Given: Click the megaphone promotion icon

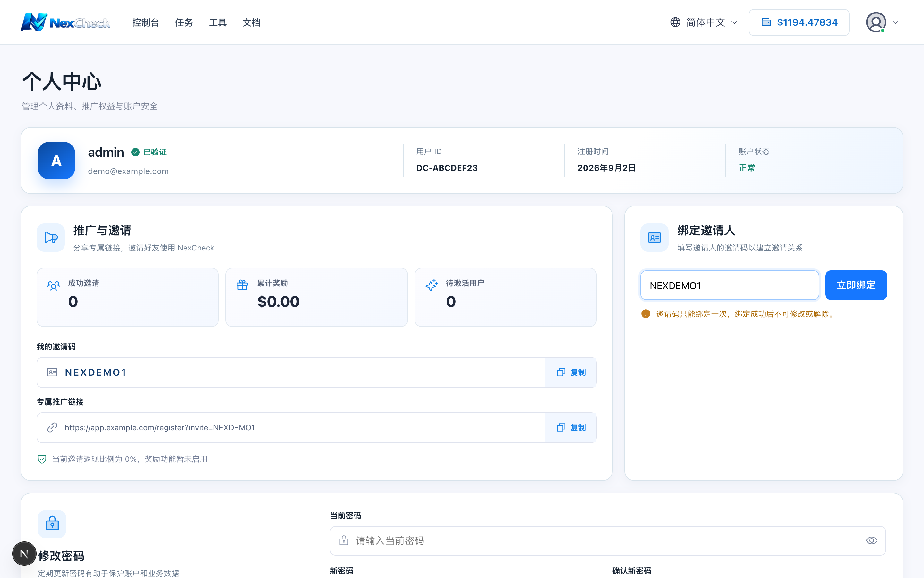Looking at the screenshot, I should [x=51, y=237].
